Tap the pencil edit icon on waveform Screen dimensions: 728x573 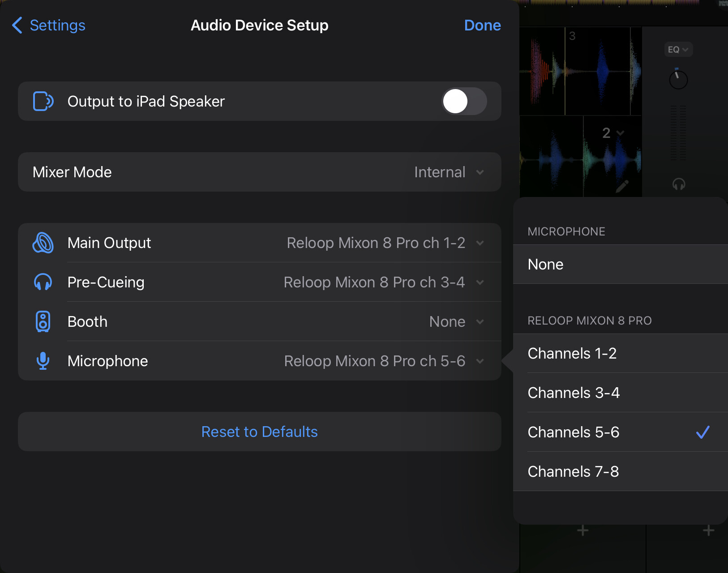(622, 186)
